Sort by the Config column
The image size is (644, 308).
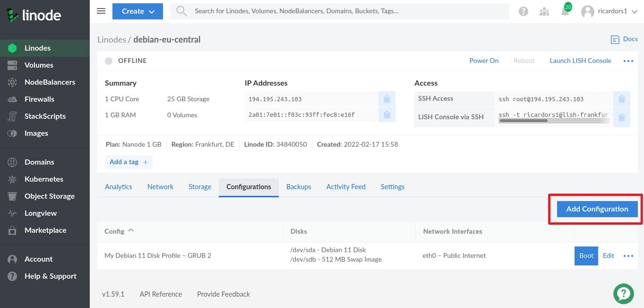click(119, 231)
